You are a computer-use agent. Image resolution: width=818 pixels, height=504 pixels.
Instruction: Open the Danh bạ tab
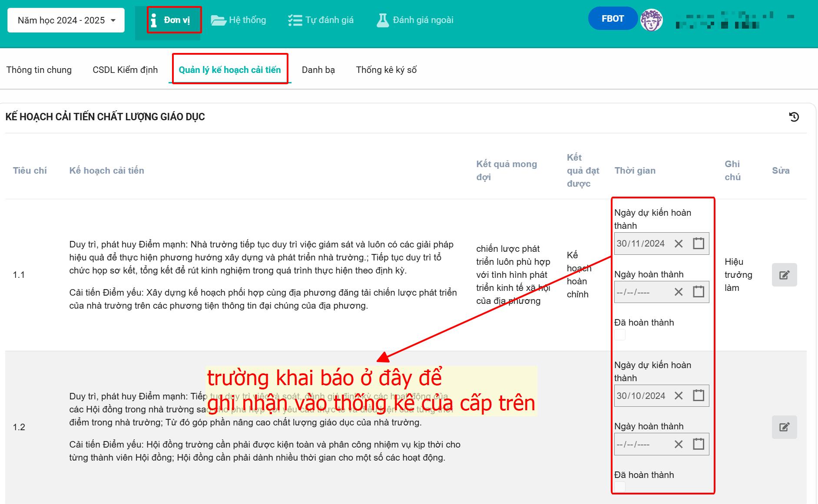click(x=318, y=70)
